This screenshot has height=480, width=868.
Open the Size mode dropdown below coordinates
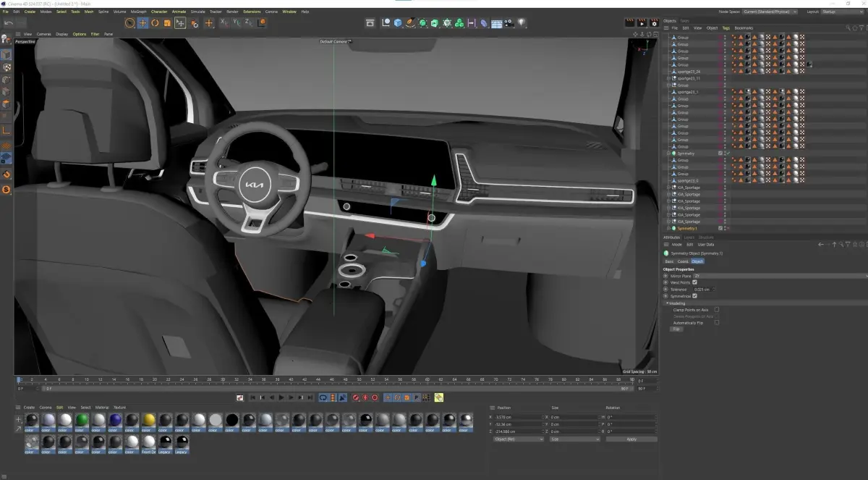coord(575,439)
